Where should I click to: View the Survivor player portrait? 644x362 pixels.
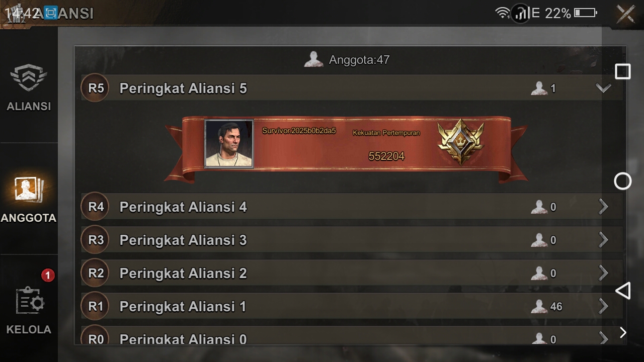click(x=229, y=143)
